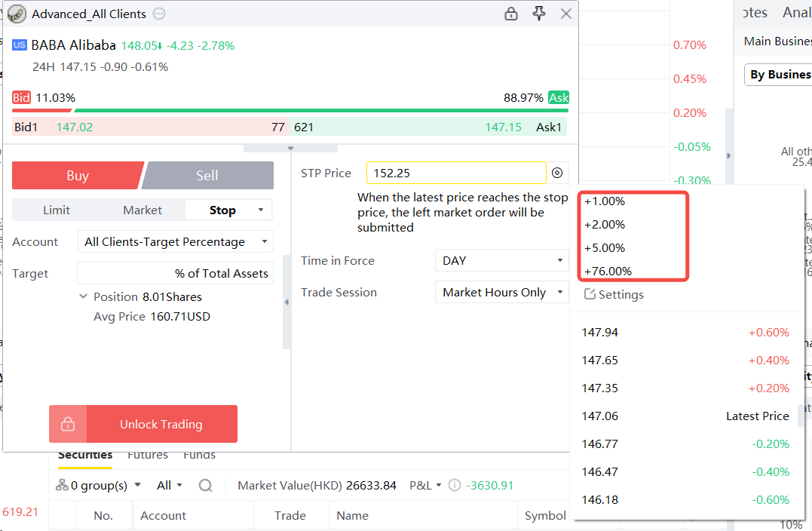Viewport: 812px width, 531px height.
Task: Click BABA Alibaba stock name
Action: coord(74,45)
